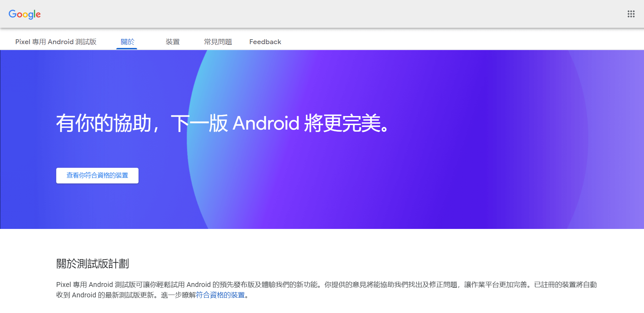The width and height of the screenshot is (644, 313).
Task: Go to the Feedback tab
Action: [x=265, y=42]
